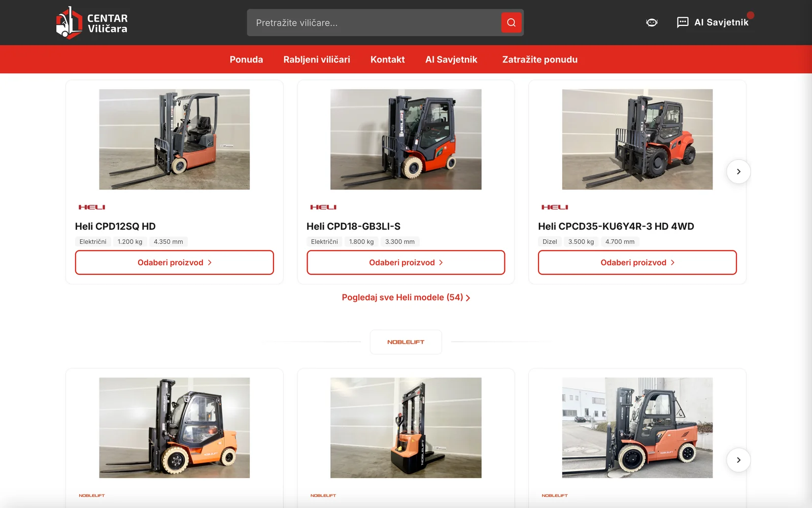Click the 1.200 kg capacity tag
Viewport: 812px width, 508px height.
click(x=130, y=242)
